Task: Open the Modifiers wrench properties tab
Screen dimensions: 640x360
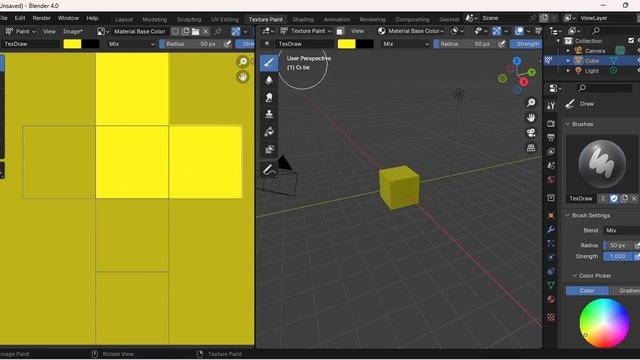Action: pyautogui.click(x=551, y=229)
